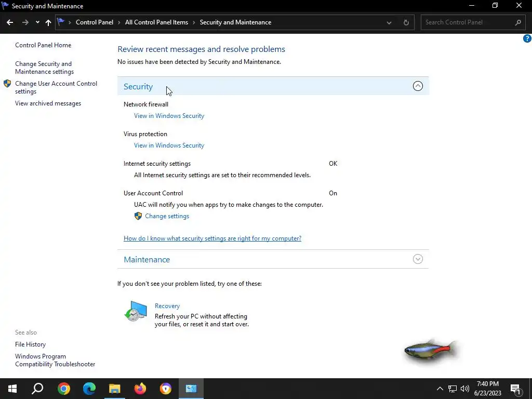Image resolution: width=532 pixels, height=399 pixels.
Task: Select Security and Maintenance breadcrumb
Action: 235,22
